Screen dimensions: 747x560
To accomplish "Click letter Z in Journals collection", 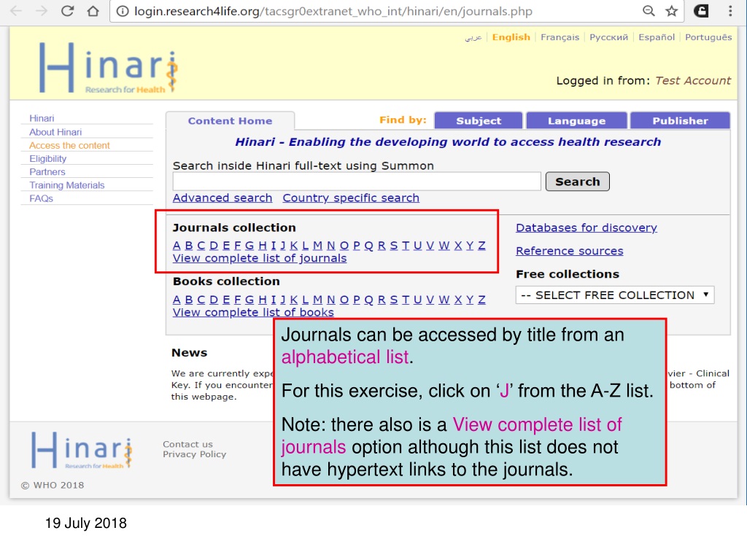I will 481,246.
